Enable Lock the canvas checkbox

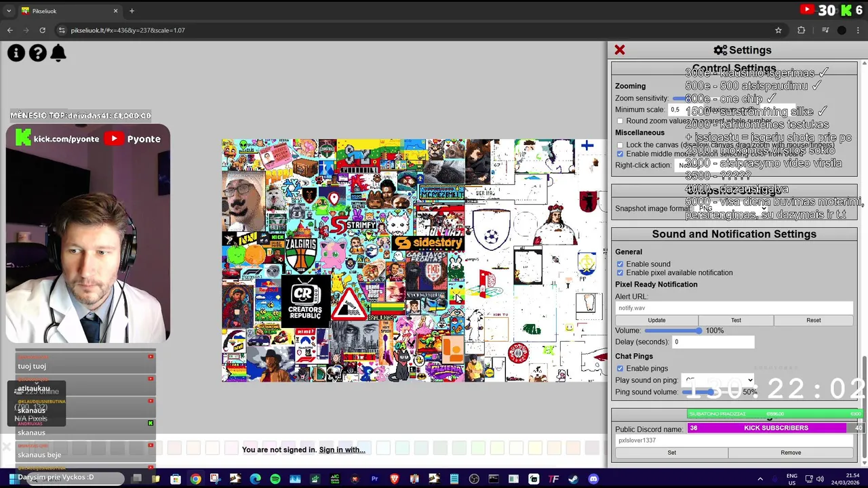[x=620, y=145]
